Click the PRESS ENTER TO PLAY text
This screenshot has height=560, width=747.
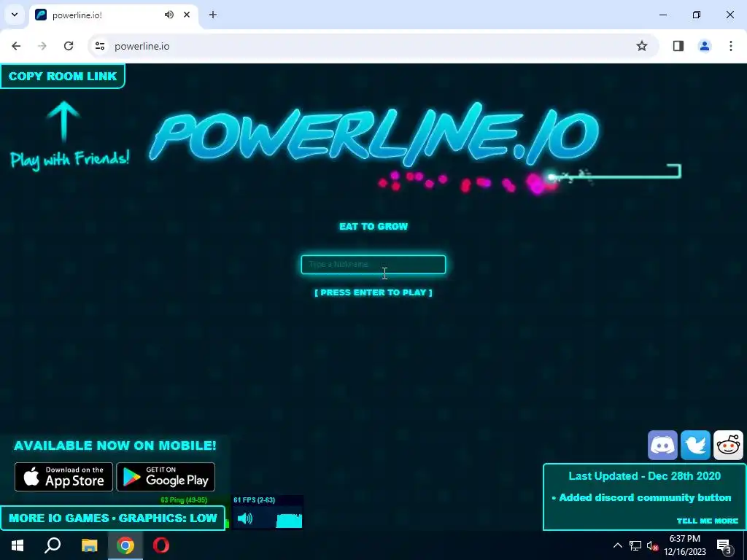coord(373,292)
